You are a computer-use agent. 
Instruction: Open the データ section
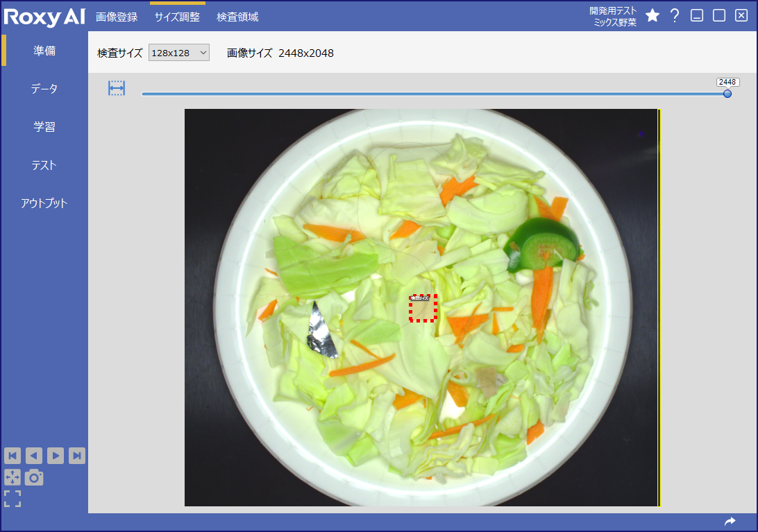tap(44, 89)
